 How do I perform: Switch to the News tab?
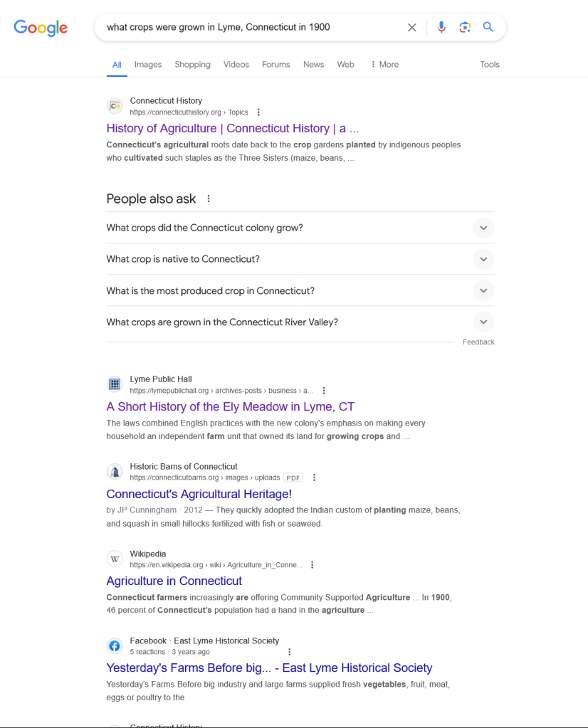click(313, 65)
